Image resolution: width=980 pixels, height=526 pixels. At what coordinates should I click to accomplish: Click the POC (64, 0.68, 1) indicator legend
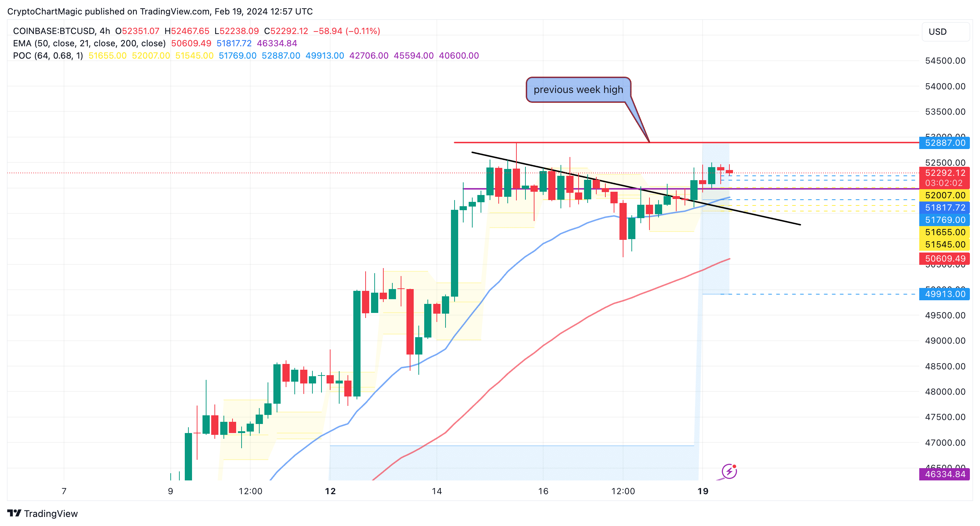(x=48, y=56)
